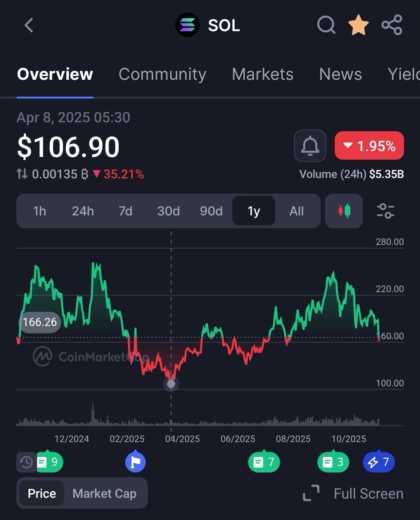Screen dimensions: 420x520
Task: Select the 1h time range
Action: point(39,211)
